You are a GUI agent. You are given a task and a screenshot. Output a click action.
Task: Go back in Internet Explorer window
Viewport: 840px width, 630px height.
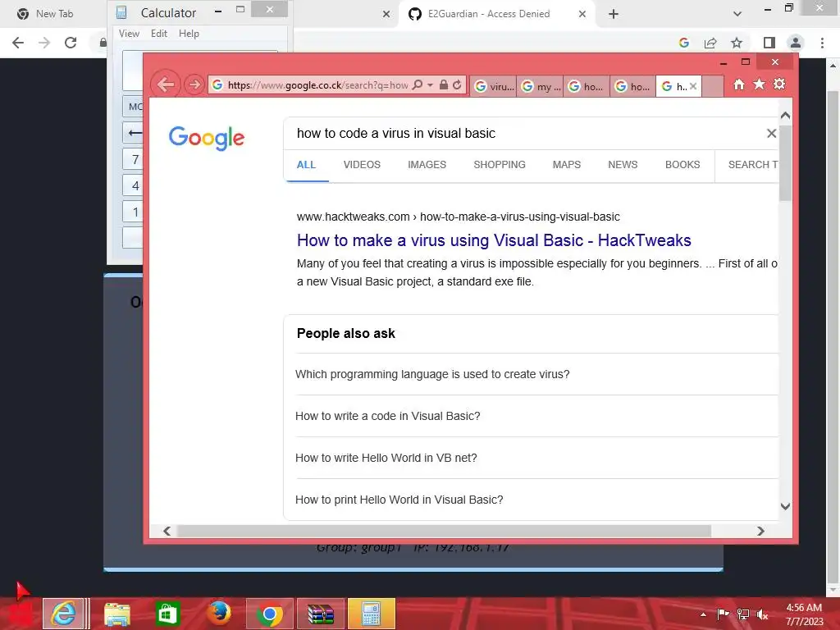coord(166,84)
